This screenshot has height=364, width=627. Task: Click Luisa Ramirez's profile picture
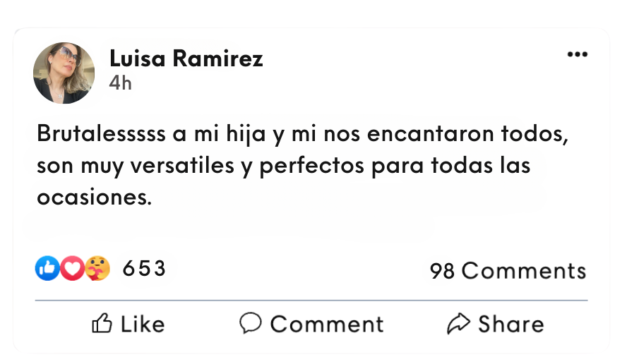click(x=64, y=73)
